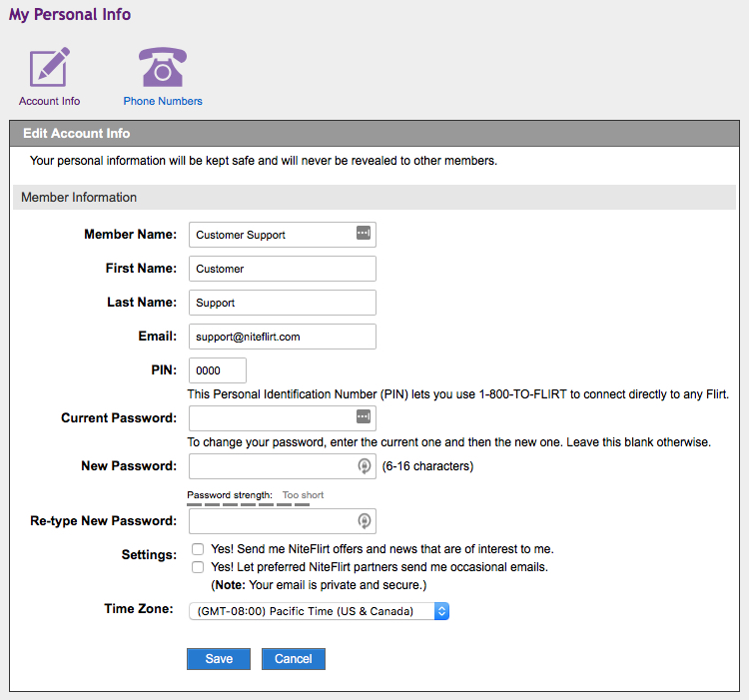
Task: Click the Phone Numbers link text
Action: 163,101
